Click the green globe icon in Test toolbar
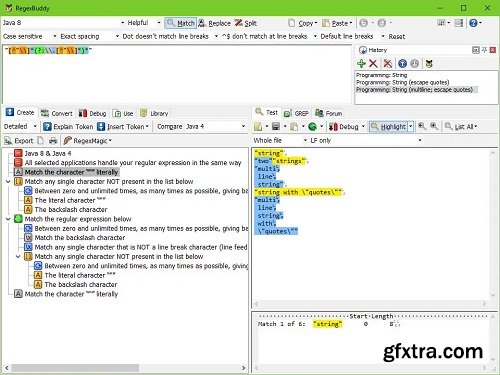This screenshot has height=375, width=500. (312, 127)
